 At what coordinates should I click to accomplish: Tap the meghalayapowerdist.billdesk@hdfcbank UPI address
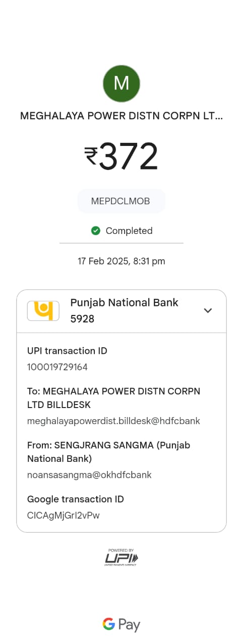tap(113, 421)
